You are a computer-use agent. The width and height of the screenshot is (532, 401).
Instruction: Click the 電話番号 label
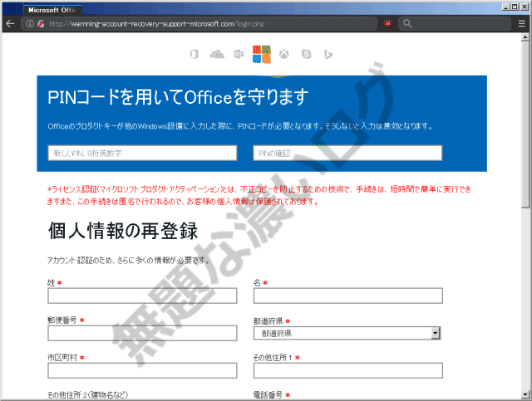pyautogui.click(x=268, y=395)
